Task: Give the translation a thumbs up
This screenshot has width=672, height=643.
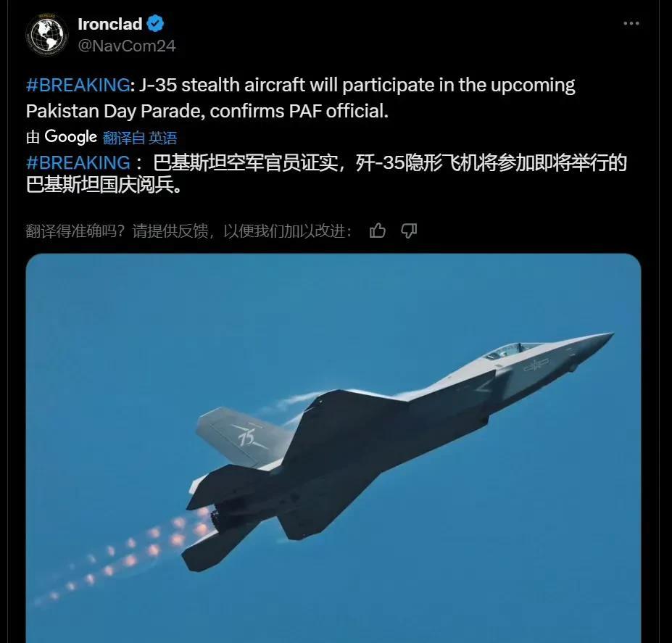Action: click(377, 231)
